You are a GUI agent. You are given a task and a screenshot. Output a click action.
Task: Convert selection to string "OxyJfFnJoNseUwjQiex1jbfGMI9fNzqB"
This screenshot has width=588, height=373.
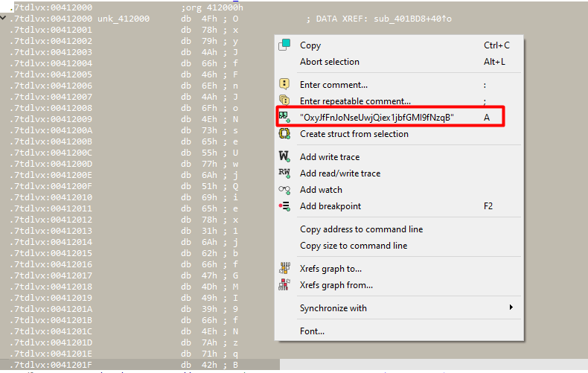pyautogui.click(x=377, y=118)
